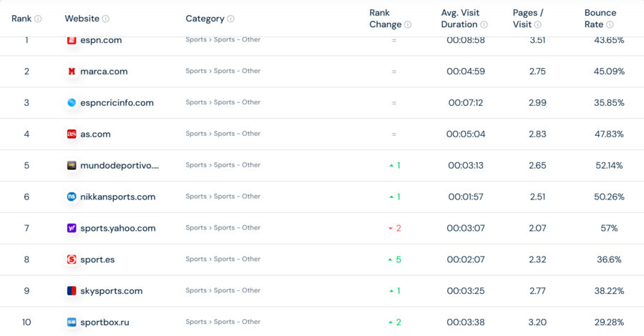Sort by Rank Change column header
644x336 pixels.
385,19
